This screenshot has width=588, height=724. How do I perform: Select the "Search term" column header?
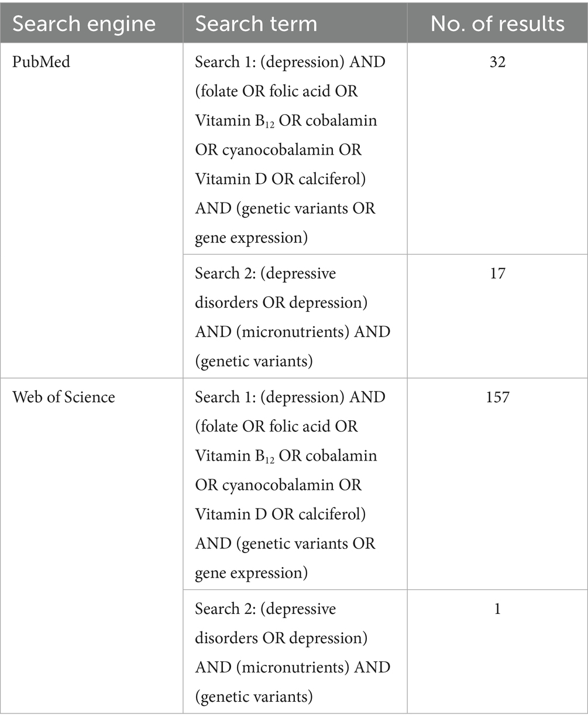[x=256, y=24]
